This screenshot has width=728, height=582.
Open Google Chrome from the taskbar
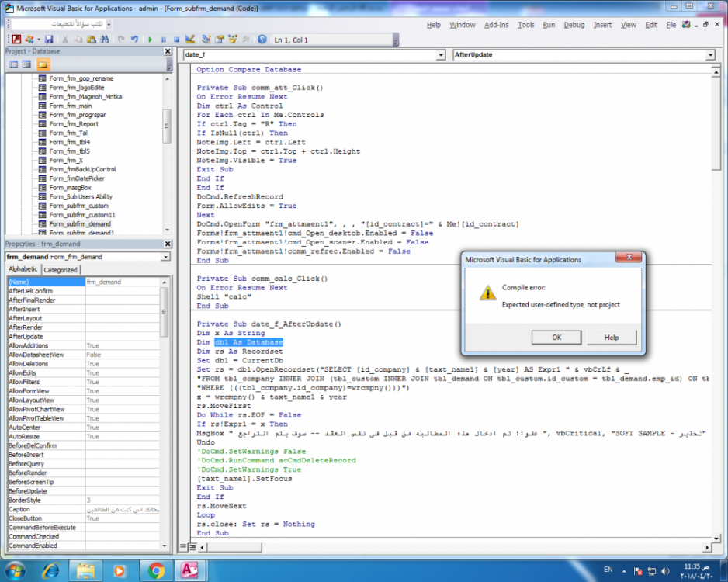pos(156,570)
